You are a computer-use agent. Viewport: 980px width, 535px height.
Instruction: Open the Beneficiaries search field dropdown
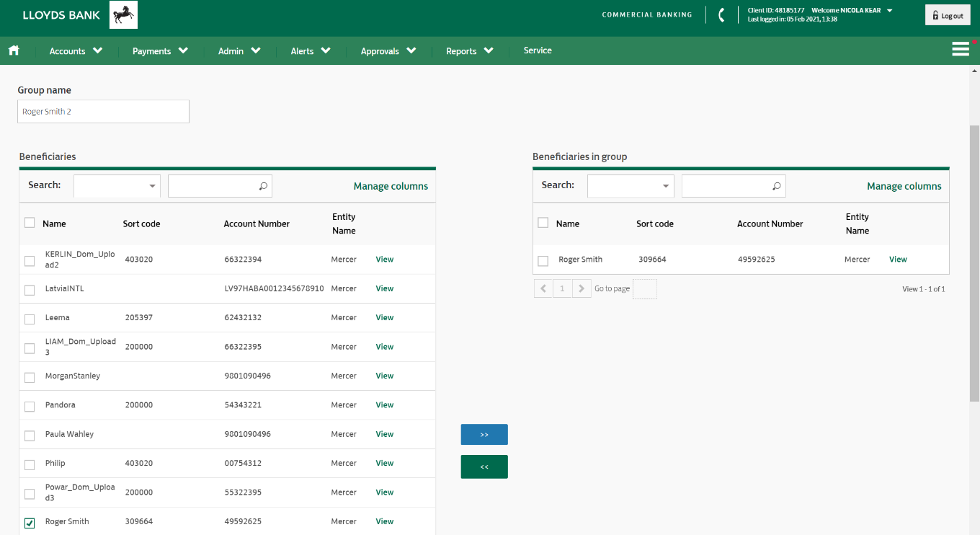[x=117, y=186]
